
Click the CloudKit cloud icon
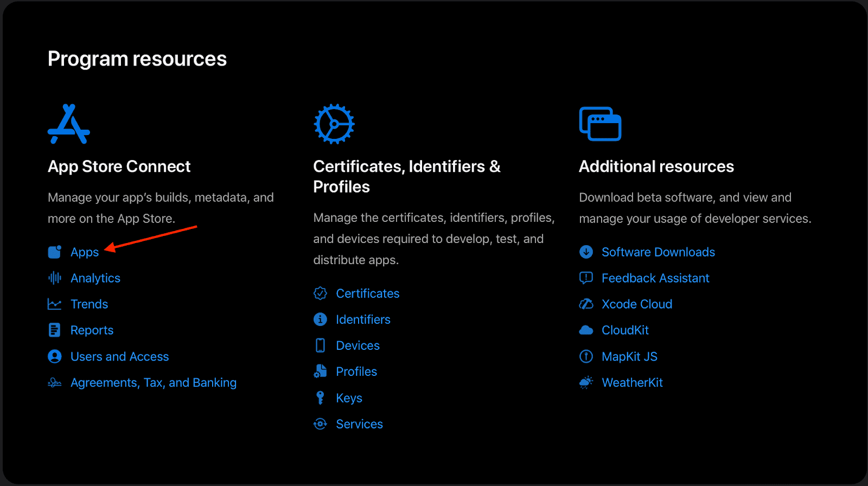(x=586, y=330)
